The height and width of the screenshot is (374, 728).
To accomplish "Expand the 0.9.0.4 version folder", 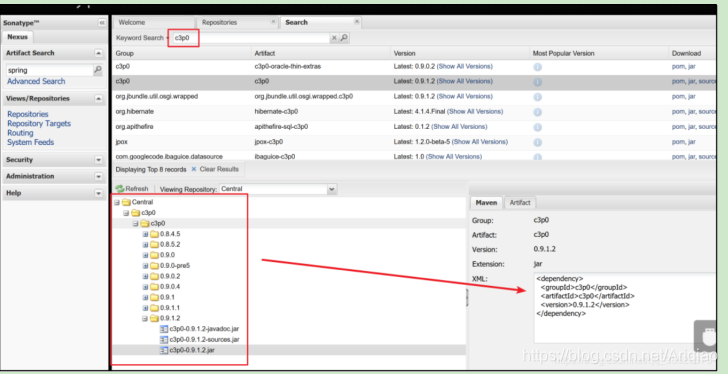I will (145, 287).
